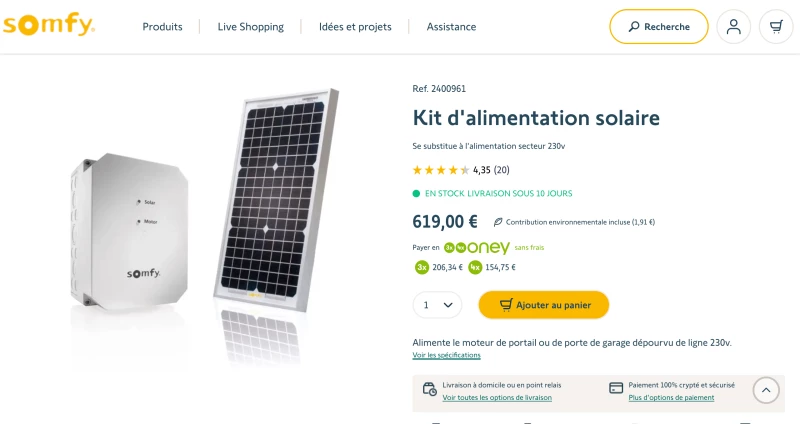This screenshot has height=424, width=800.
Task: Open Voir toutes les options de livraison
Action: point(497,397)
